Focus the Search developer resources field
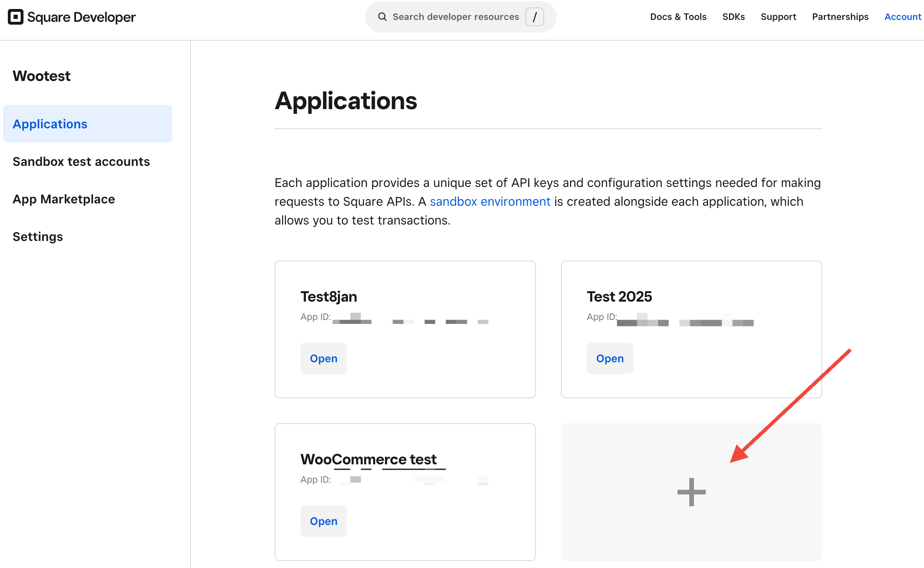 (455, 17)
